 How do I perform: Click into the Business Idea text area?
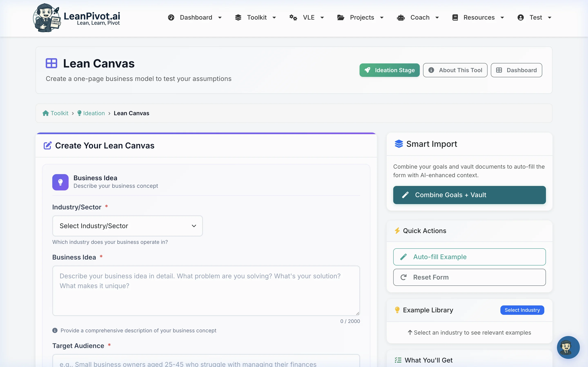tap(206, 291)
